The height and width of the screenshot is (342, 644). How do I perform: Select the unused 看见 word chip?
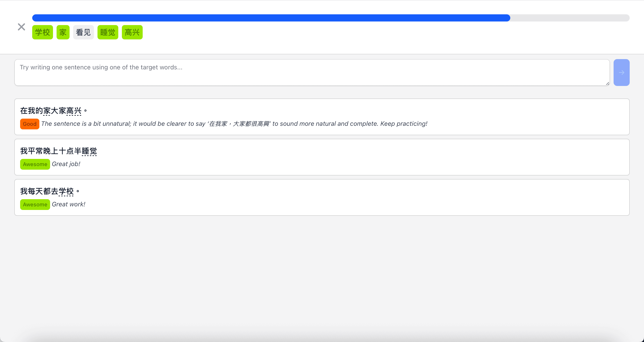pyautogui.click(x=83, y=32)
